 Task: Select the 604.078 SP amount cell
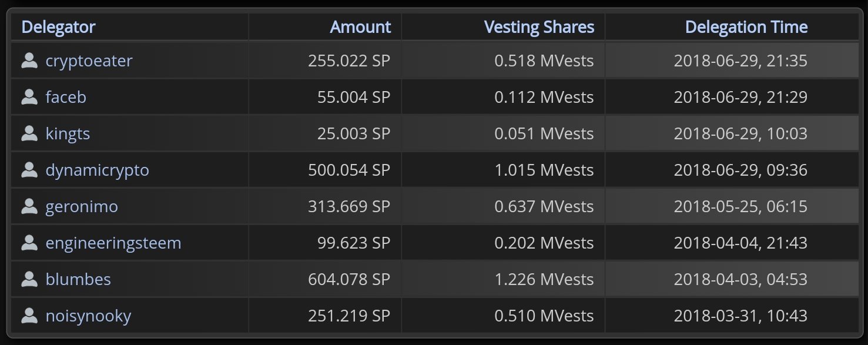pyautogui.click(x=325, y=279)
